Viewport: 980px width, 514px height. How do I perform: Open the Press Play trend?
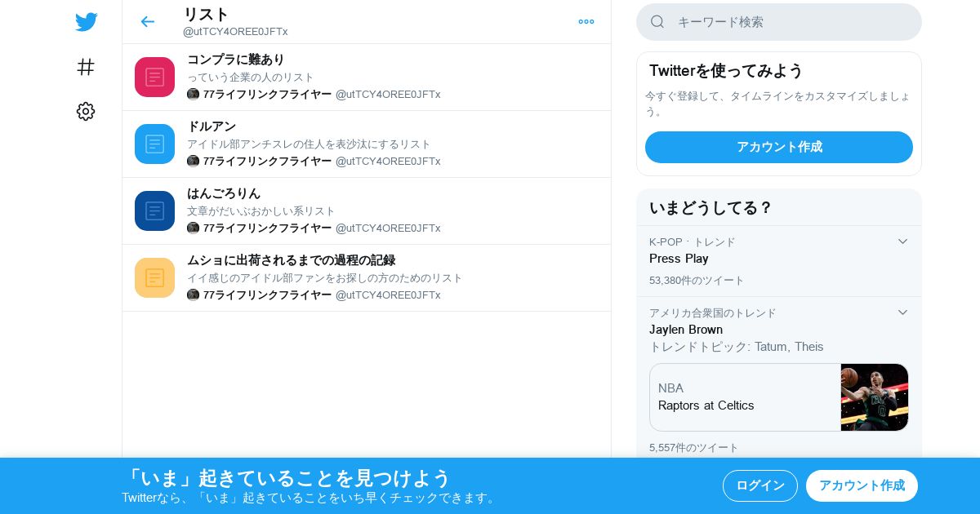pyautogui.click(x=679, y=259)
